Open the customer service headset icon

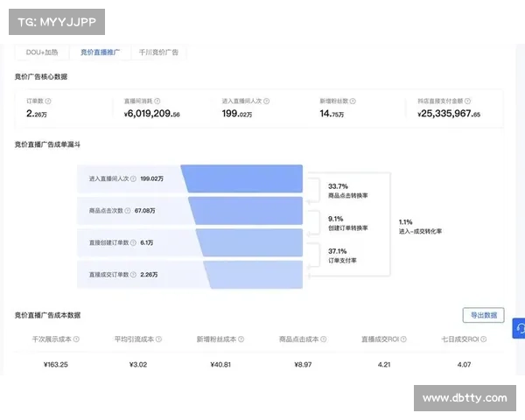[x=519, y=329]
